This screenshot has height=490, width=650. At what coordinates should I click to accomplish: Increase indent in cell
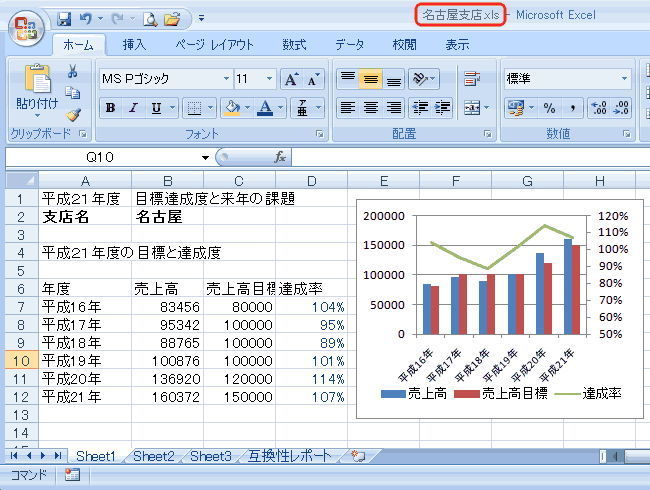click(x=442, y=109)
